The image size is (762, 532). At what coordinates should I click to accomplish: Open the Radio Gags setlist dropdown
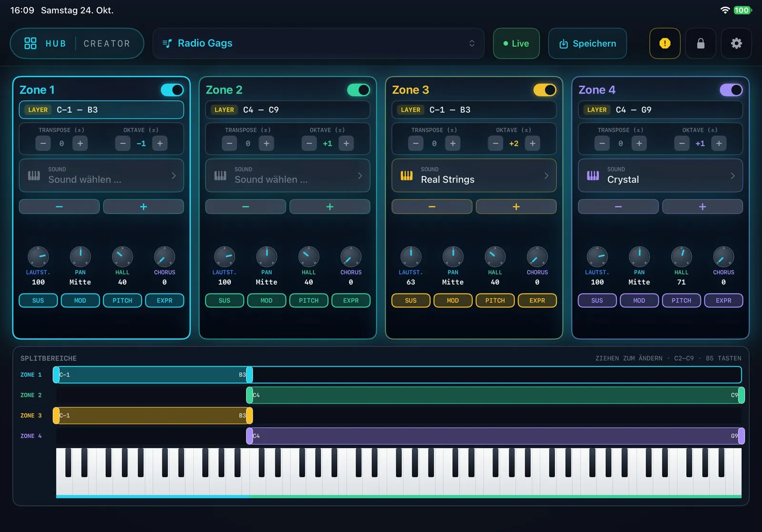pyautogui.click(x=319, y=43)
